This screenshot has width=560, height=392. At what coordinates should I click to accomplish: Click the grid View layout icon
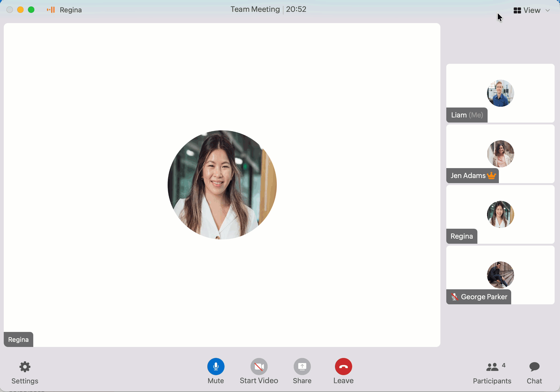[x=517, y=10]
